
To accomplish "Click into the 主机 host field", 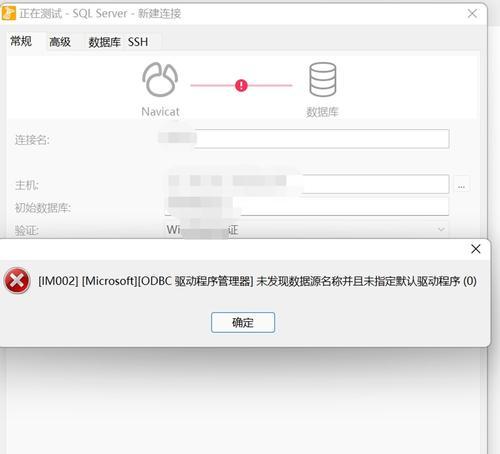I will pos(307,184).
